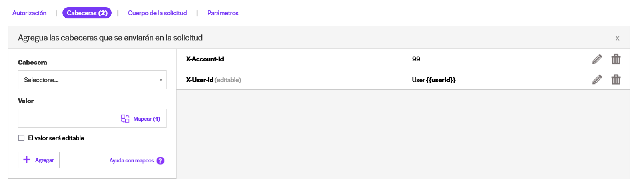
Task: Open the Cabecera 'Seleccione...' dropdown
Action: (92, 80)
